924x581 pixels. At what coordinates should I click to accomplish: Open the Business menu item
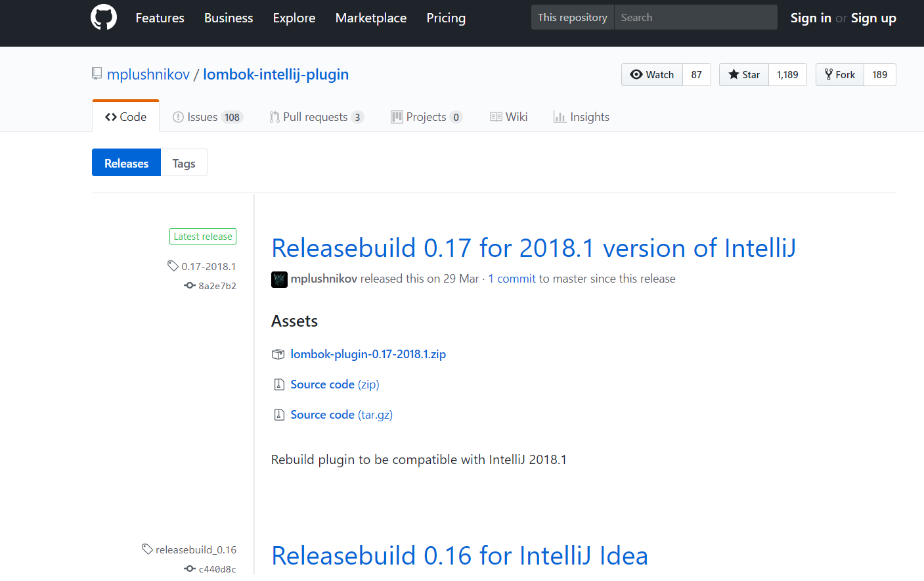point(229,18)
